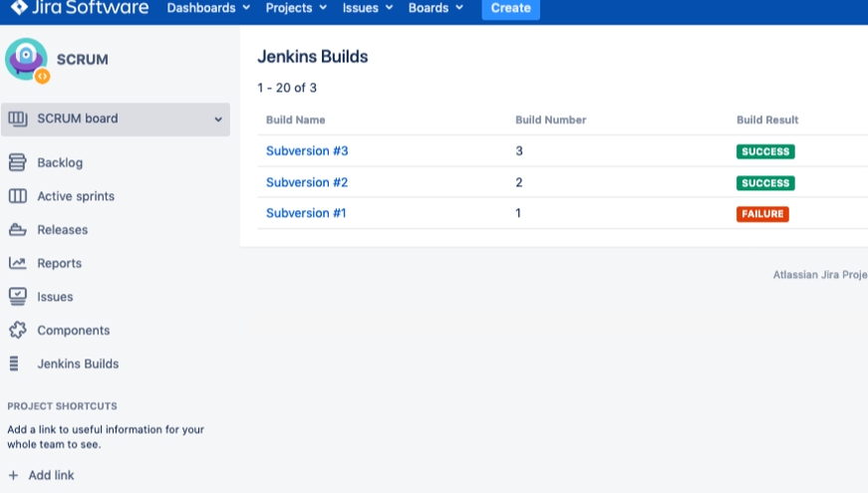Click SUCCESS badge for Subversion #3
This screenshot has height=493, width=868.
coord(765,151)
